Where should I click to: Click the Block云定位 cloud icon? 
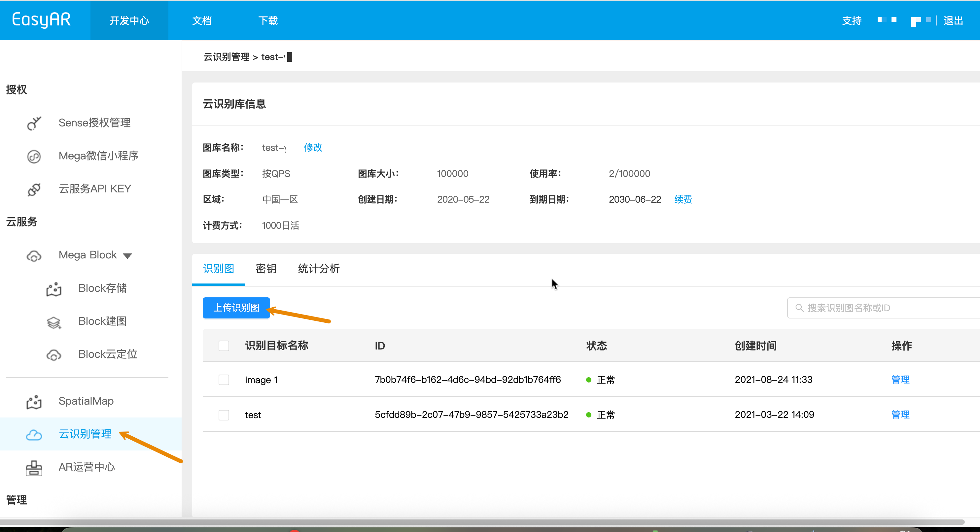click(53, 355)
